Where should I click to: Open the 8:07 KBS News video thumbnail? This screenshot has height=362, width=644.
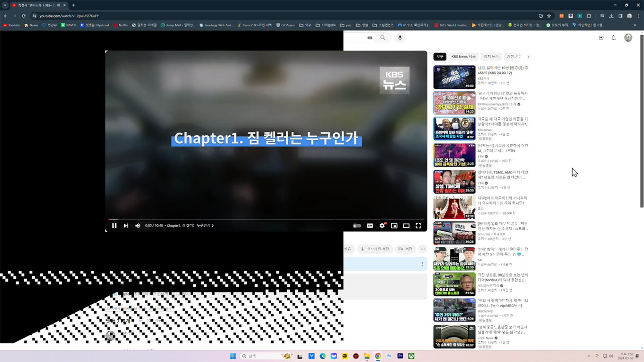[454, 129]
